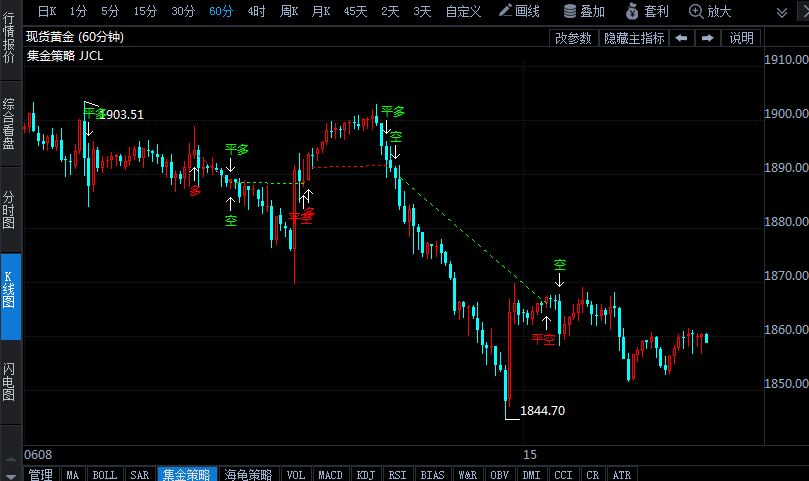Image resolution: width=809 pixels, height=481 pixels.
Task: Switch to 1分 period
Action: click(x=78, y=11)
